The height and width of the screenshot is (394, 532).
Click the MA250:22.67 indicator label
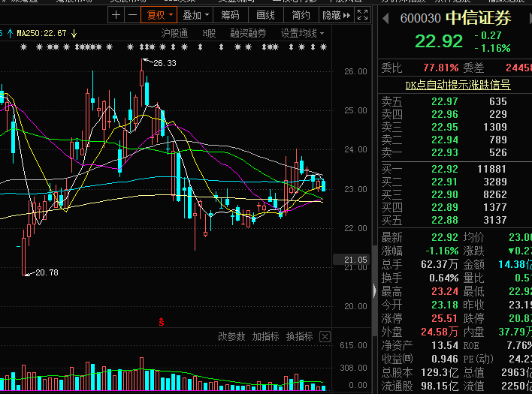pyautogui.click(x=42, y=33)
